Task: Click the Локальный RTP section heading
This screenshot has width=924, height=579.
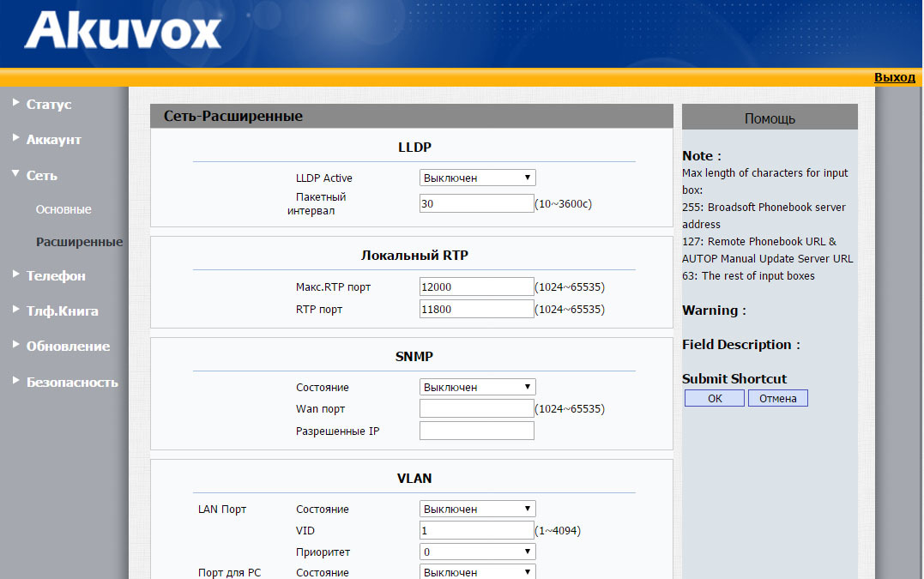Action: point(414,256)
